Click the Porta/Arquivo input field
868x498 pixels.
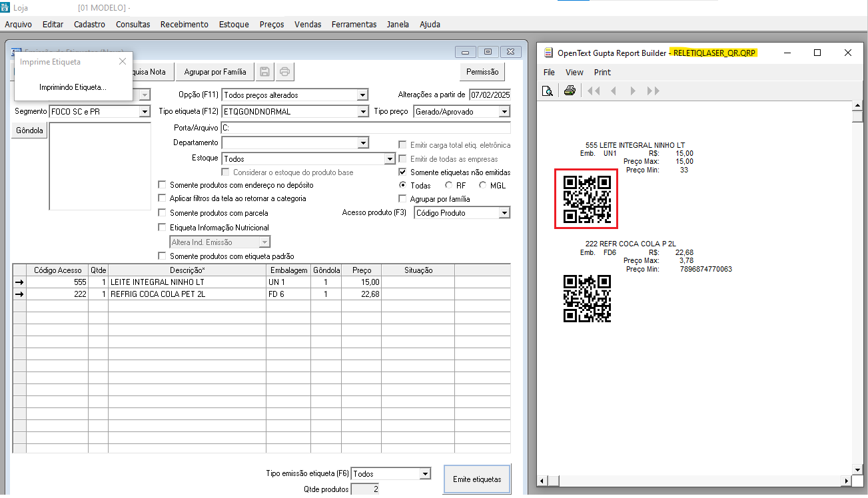(365, 127)
